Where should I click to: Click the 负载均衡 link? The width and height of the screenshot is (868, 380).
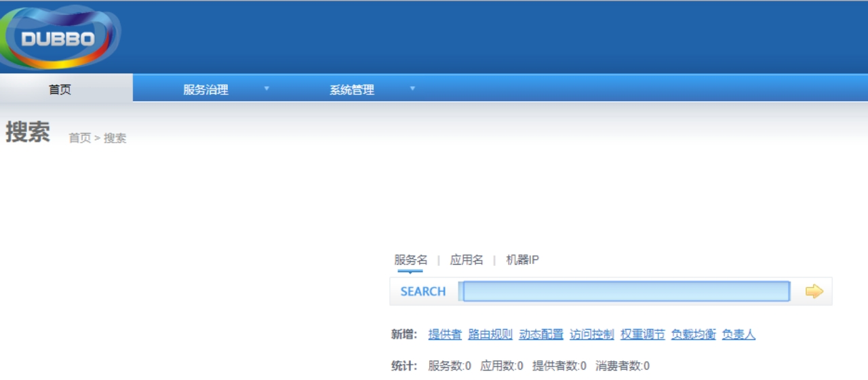point(694,334)
